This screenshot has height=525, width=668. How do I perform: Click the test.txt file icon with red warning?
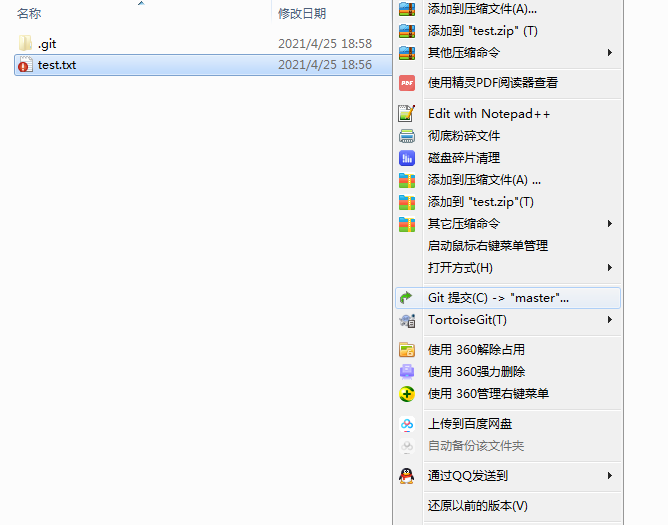click(25, 65)
